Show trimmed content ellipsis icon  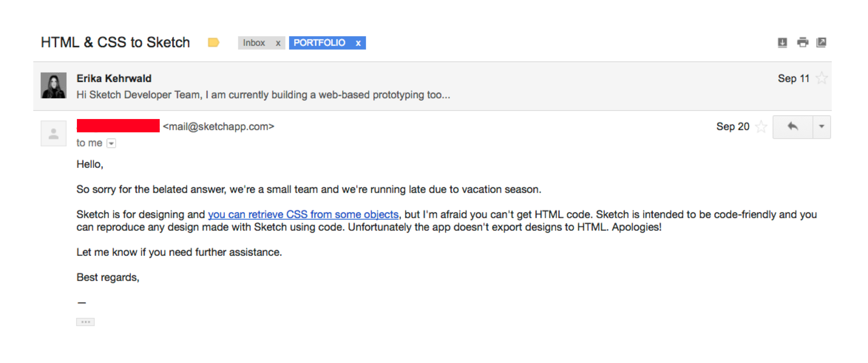85,322
